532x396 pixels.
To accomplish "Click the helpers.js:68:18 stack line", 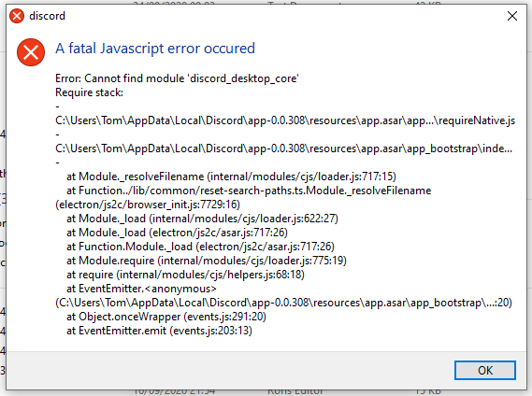I will point(185,275).
